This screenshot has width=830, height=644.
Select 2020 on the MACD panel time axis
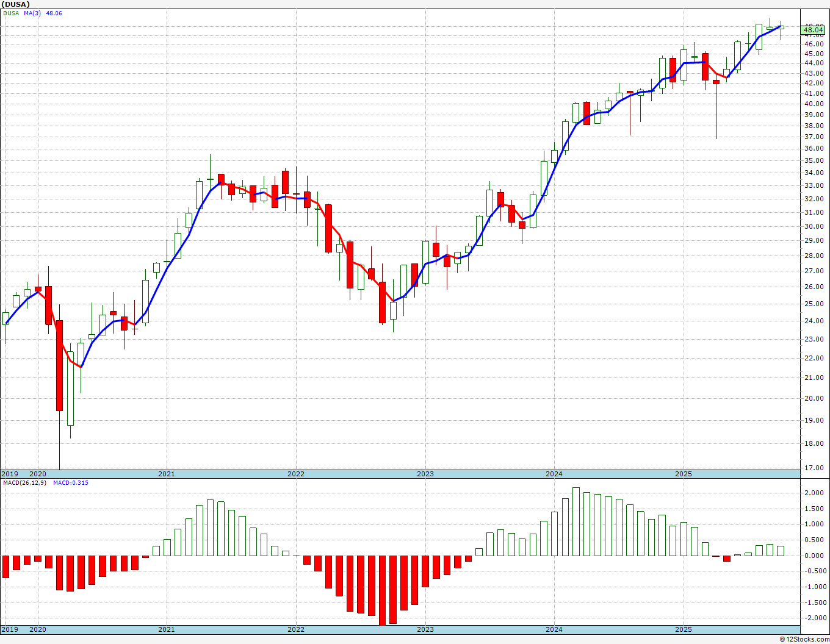(38, 629)
